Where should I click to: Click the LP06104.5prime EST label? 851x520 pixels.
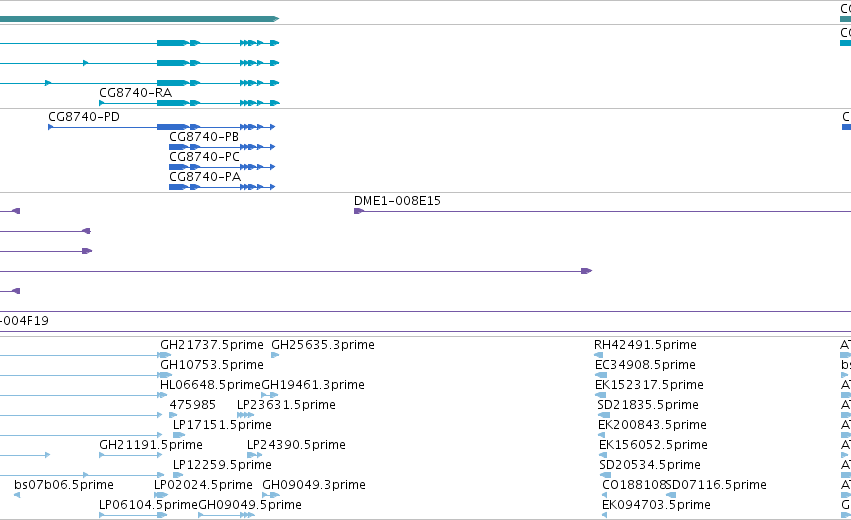coord(149,505)
